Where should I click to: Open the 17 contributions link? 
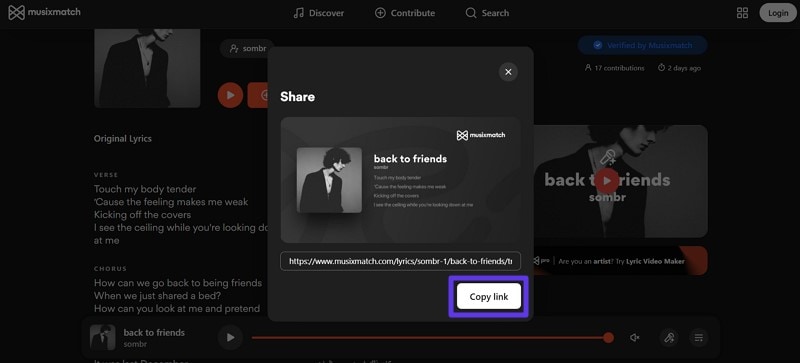[x=614, y=68]
